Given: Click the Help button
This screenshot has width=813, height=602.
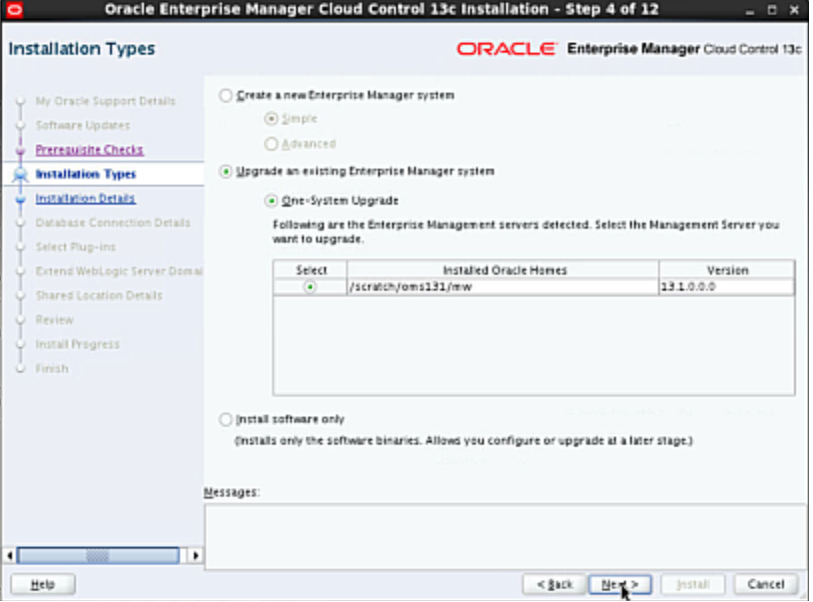Looking at the screenshot, I should 43,584.
